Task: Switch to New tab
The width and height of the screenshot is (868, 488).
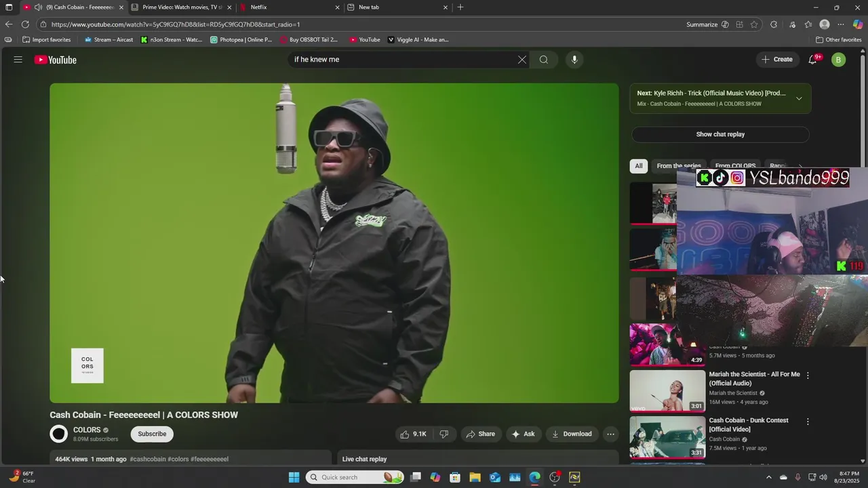Action: (397, 7)
